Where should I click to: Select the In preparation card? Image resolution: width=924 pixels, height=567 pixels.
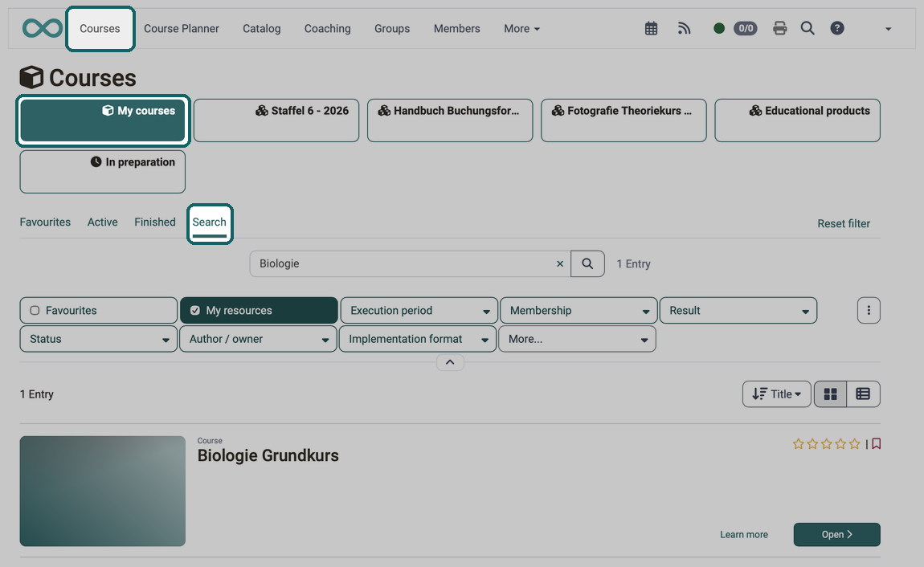103,171
